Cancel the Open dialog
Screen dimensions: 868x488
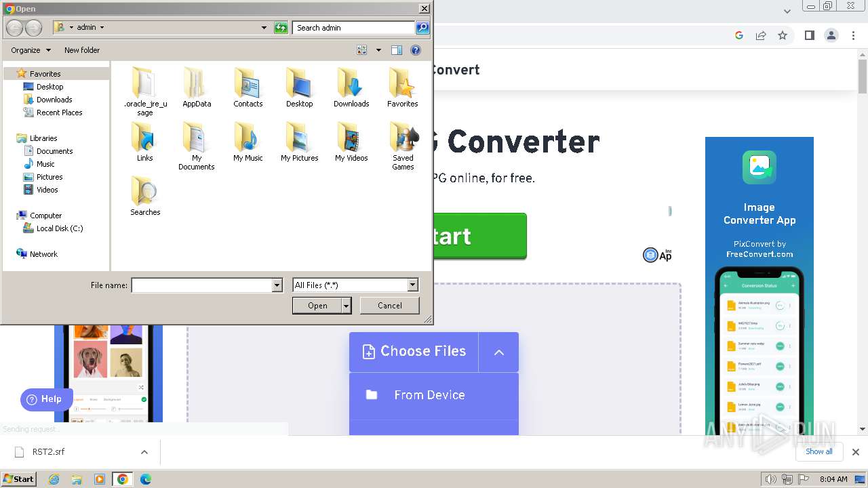tap(389, 306)
